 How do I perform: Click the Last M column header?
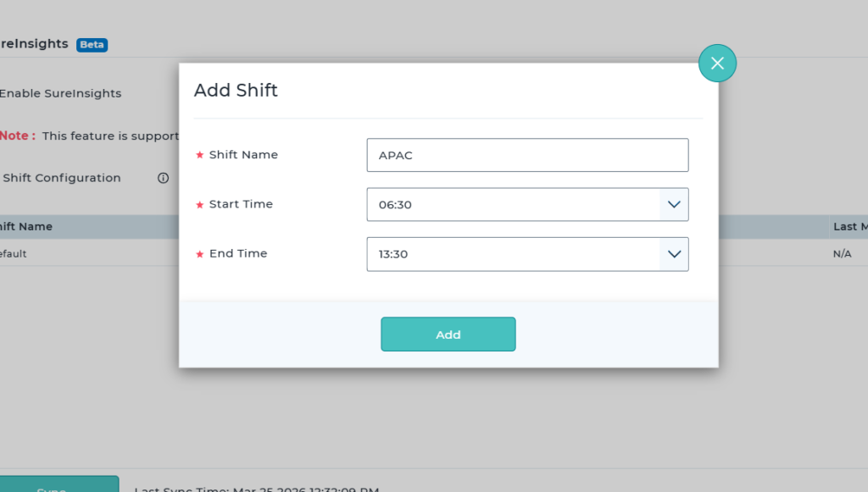(x=849, y=227)
